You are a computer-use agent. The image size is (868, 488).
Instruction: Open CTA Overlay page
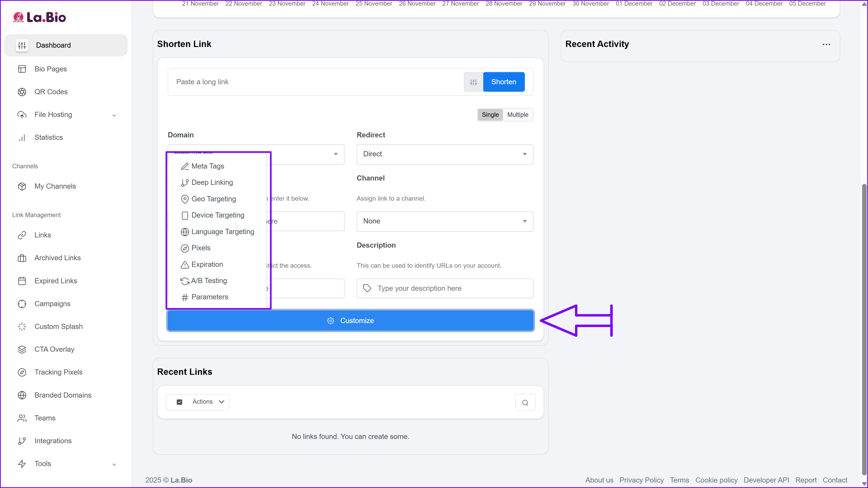tap(54, 349)
